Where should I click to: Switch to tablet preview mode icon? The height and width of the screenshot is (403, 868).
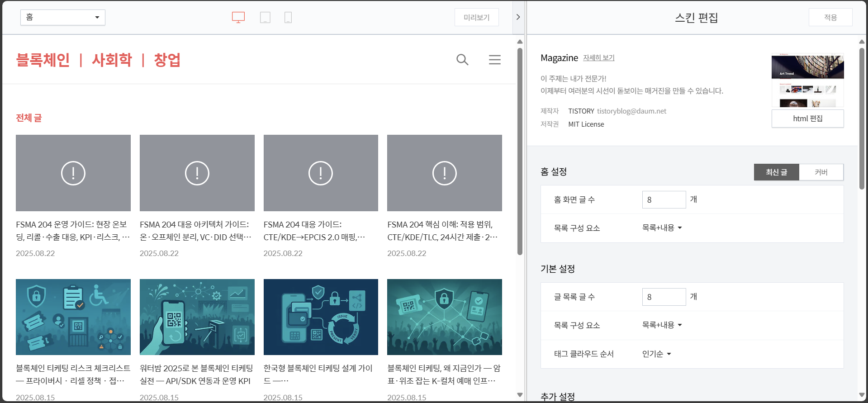click(x=265, y=18)
